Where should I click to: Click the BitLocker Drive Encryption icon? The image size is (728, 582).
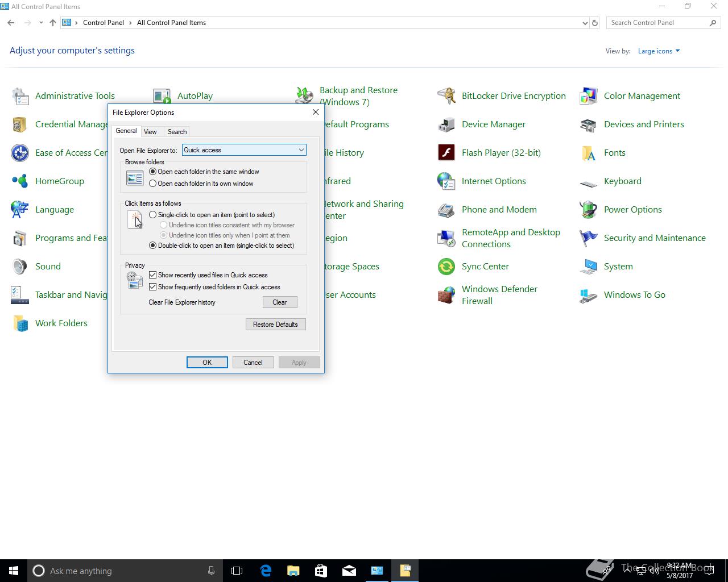[446, 96]
